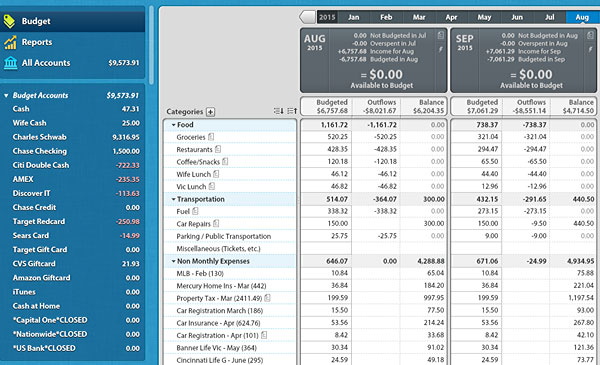Screen dimensions: 600x365
Task: Select Miscellaneous (Tickets, etc.) category row
Action: (230, 249)
